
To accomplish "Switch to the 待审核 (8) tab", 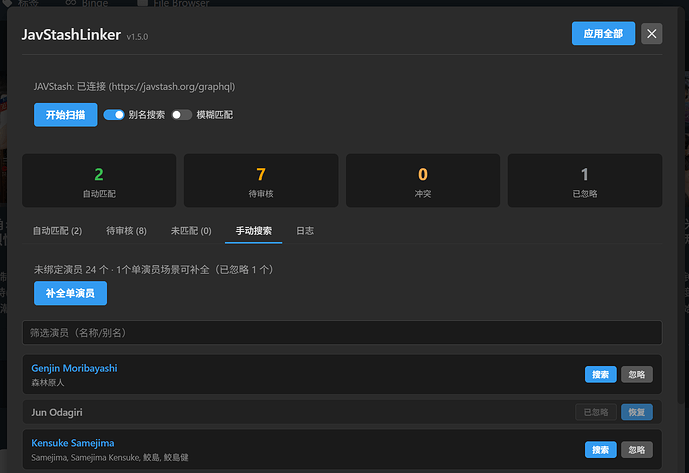I will 126,231.
